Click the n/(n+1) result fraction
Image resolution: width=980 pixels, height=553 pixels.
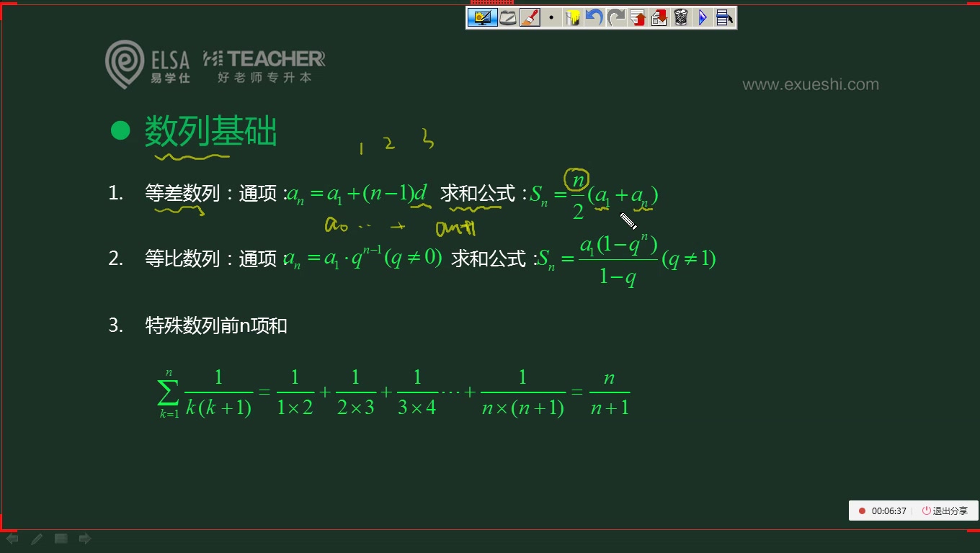pos(610,393)
